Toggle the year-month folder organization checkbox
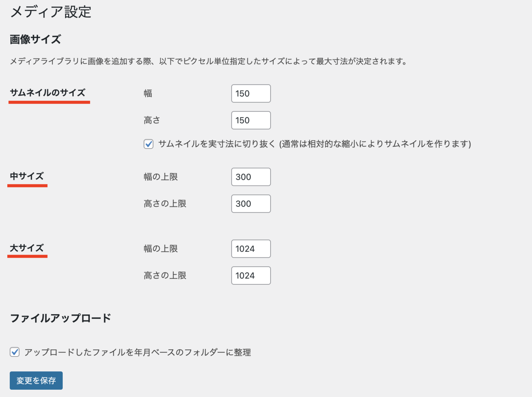This screenshot has height=397, width=532. (x=15, y=352)
